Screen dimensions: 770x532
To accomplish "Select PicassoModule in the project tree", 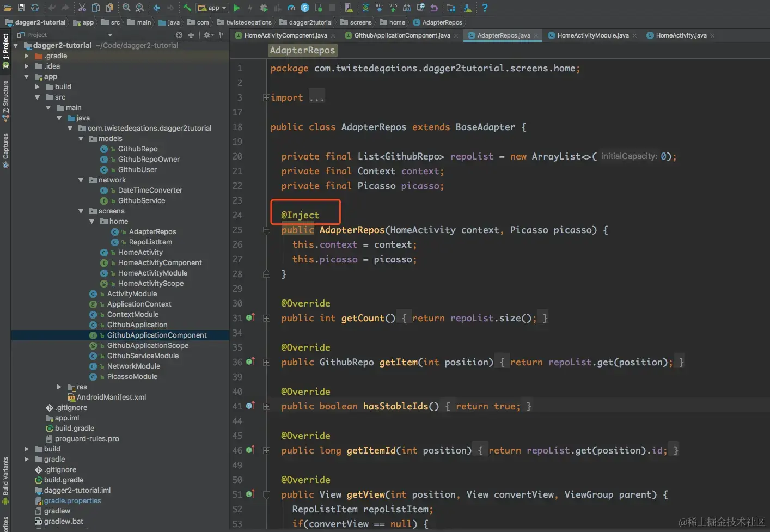I will 132,377.
